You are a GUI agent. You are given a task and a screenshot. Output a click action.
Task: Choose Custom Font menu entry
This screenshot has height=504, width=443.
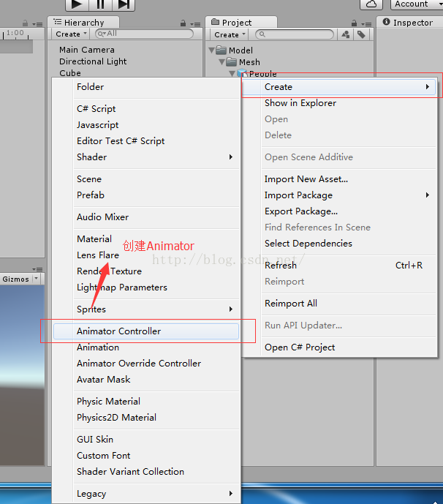[x=146, y=456]
